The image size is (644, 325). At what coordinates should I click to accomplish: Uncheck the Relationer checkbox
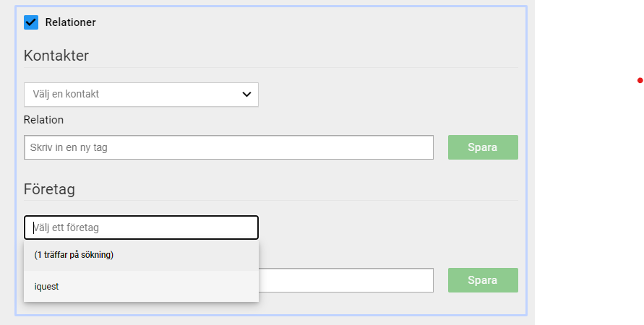point(31,22)
